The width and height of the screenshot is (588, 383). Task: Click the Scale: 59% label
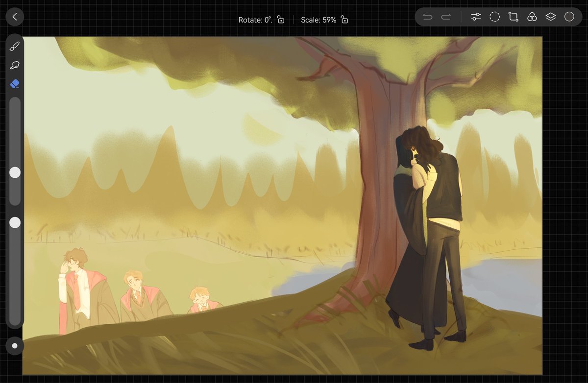tap(318, 20)
